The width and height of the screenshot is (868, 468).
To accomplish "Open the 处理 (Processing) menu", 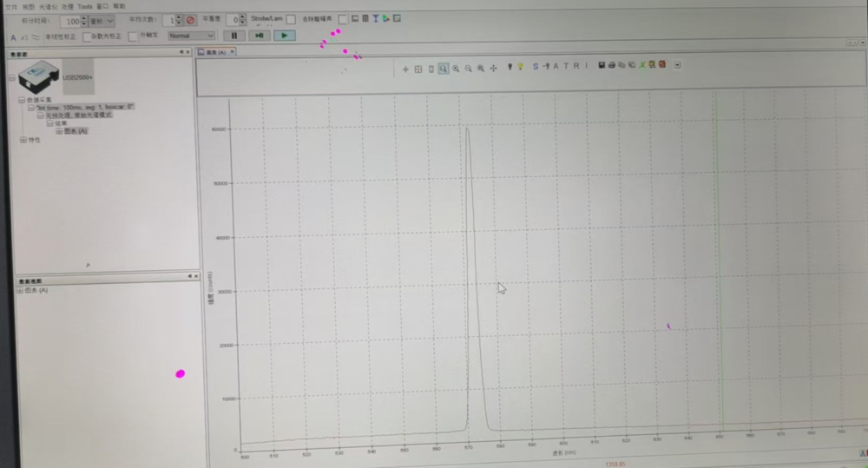I will [x=67, y=7].
